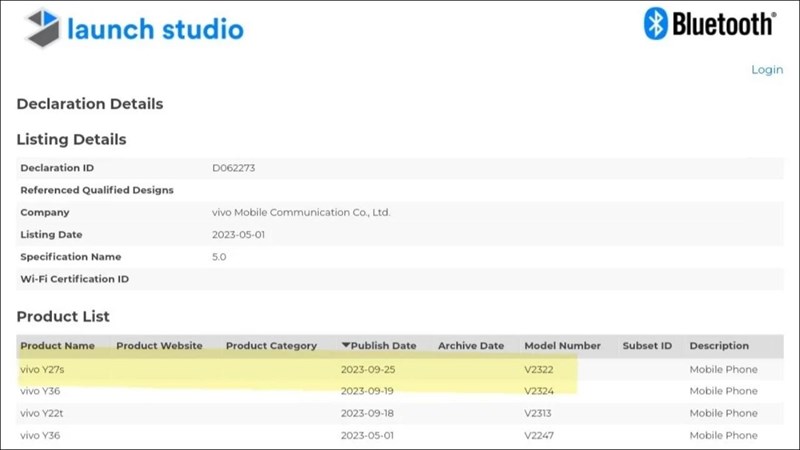Click the Description column header
This screenshot has height=450, width=800.
tap(718, 346)
